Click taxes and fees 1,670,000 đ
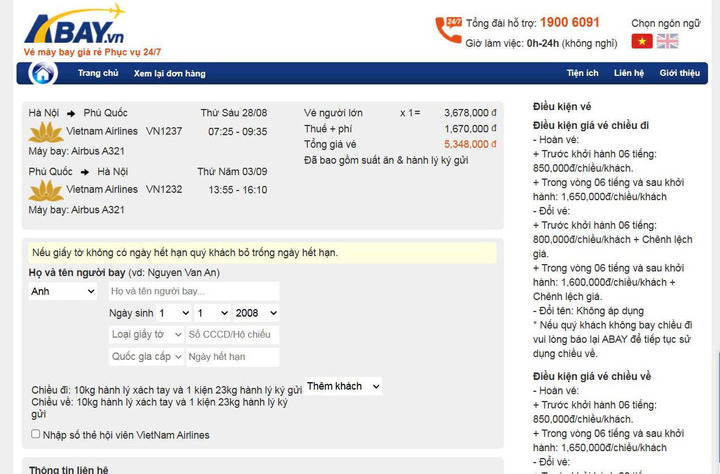The image size is (720, 474). tap(470, 129)
